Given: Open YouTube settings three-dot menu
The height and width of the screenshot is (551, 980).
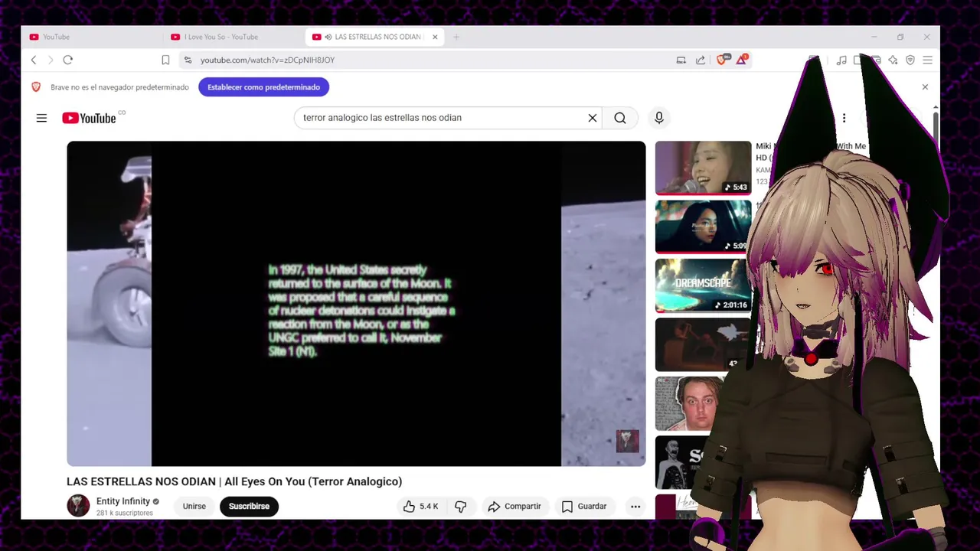Looking at the screenshot, I should coord(844,118).
